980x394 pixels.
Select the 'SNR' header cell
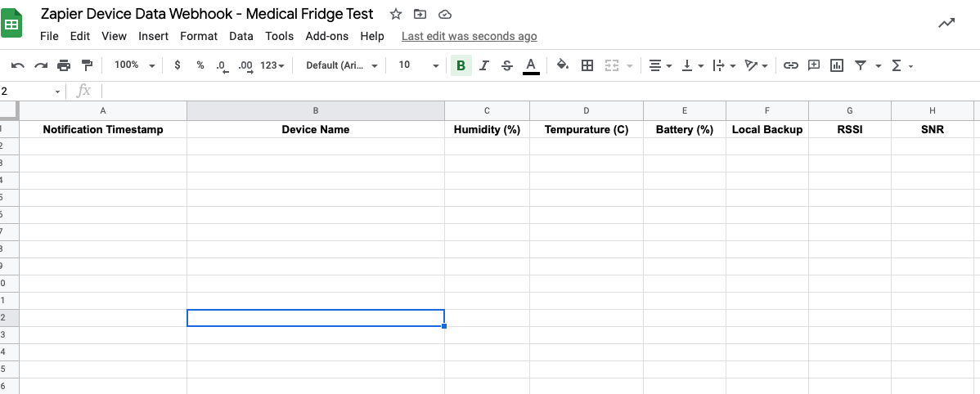point(933,129)
